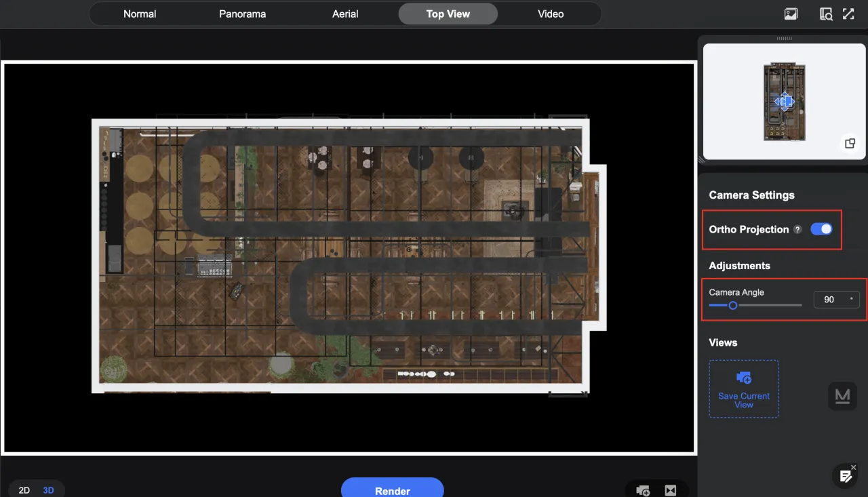Open the image gallery icon

click(x=791, y=14)
